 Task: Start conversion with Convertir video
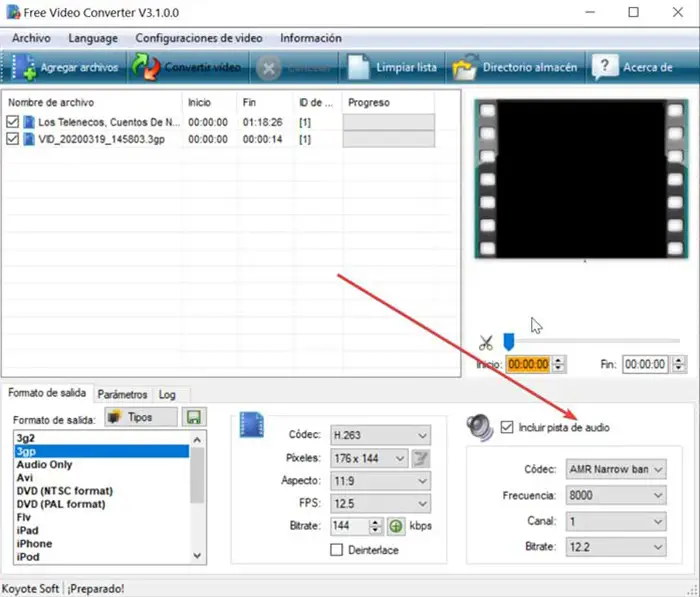pyautogui.click(x=188, y=67)
